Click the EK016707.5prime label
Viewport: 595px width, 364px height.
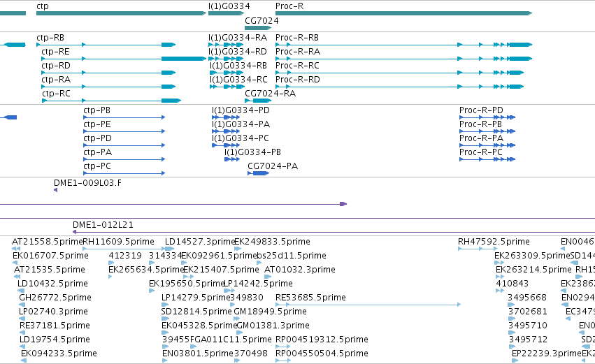(50, 256)
